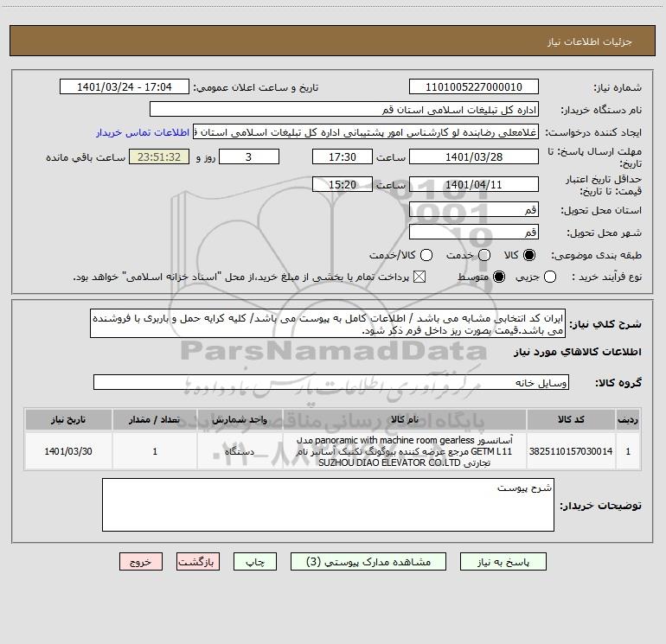Click product code 3825110157030014 cell
This screenshot has width=666, height=644.
point(571,451)
